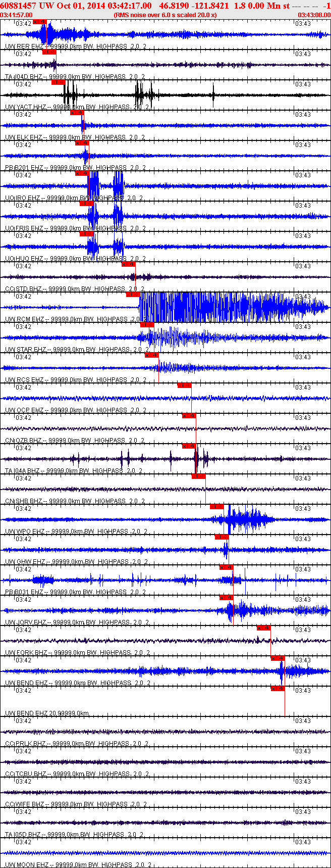Select the CN OZB BHZ station label
The image size is (331, 868).
click(75, 440)
